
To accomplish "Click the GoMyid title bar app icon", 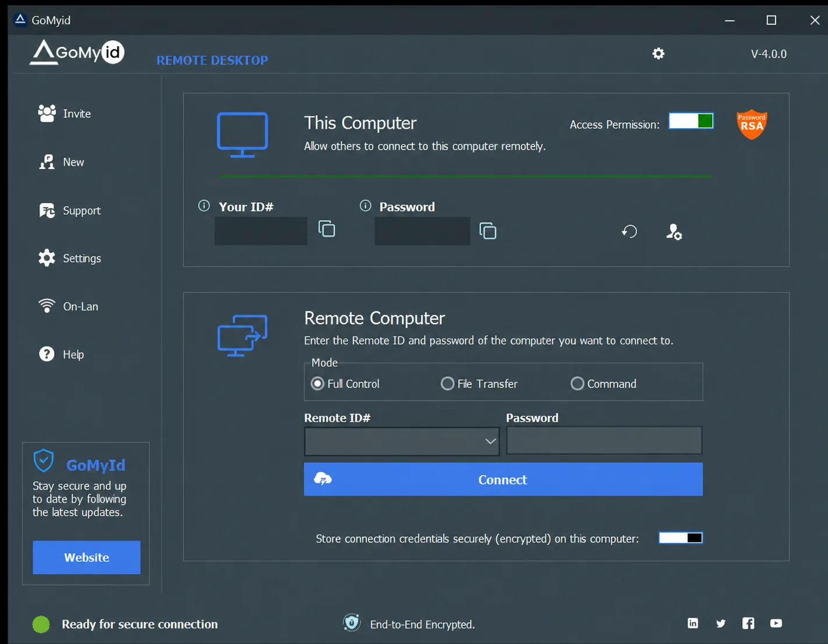I will point(20,20).
